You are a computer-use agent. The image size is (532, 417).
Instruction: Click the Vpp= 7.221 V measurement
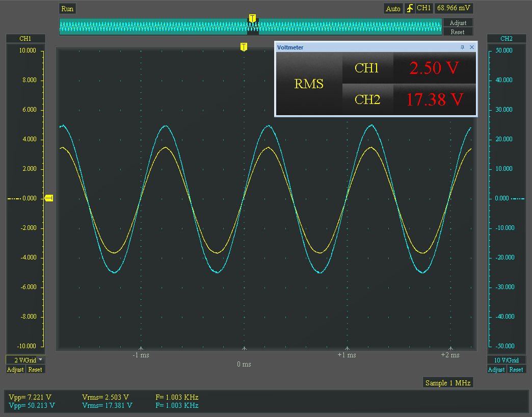click(30, 397)
